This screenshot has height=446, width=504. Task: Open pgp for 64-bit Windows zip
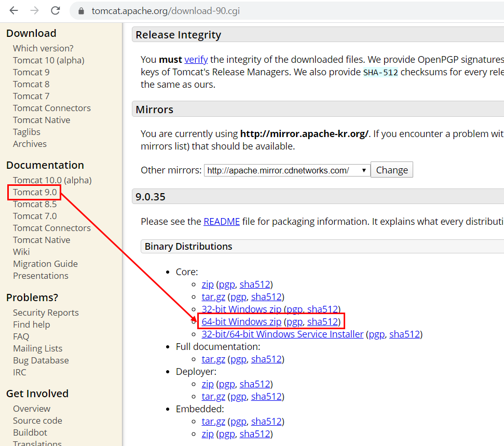tap(295, 322)
